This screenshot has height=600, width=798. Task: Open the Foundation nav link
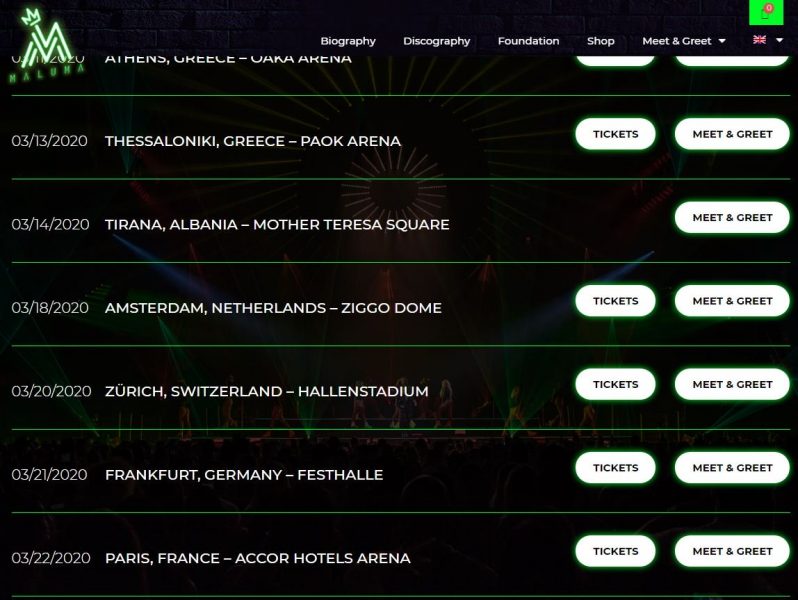point(528,41)
